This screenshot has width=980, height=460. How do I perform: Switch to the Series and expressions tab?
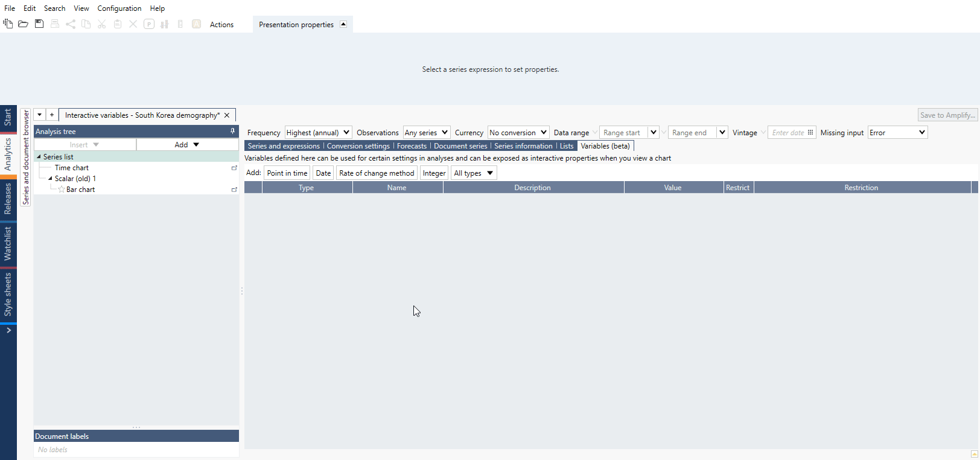(x=284, y=146)
